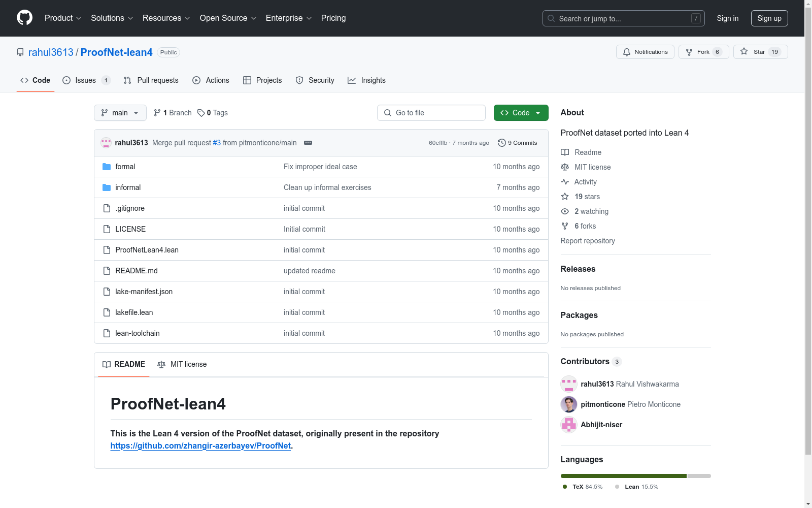View the 1 Branch link
The height and width of the screenshot is (508, 812).
[x=173, y=113]
